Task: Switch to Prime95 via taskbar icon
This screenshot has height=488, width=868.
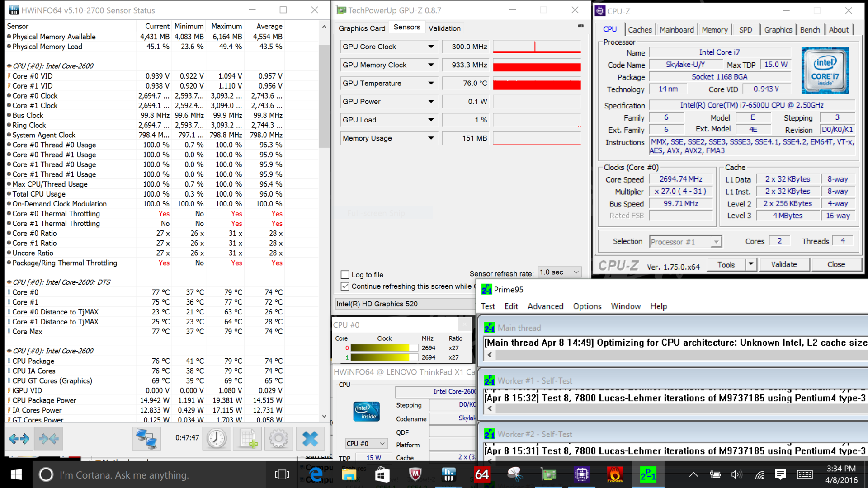Action: click(x=648, y=474)
